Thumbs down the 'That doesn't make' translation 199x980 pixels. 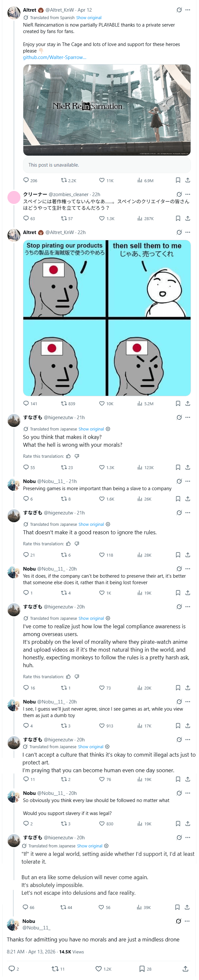[x=77, y=544]
